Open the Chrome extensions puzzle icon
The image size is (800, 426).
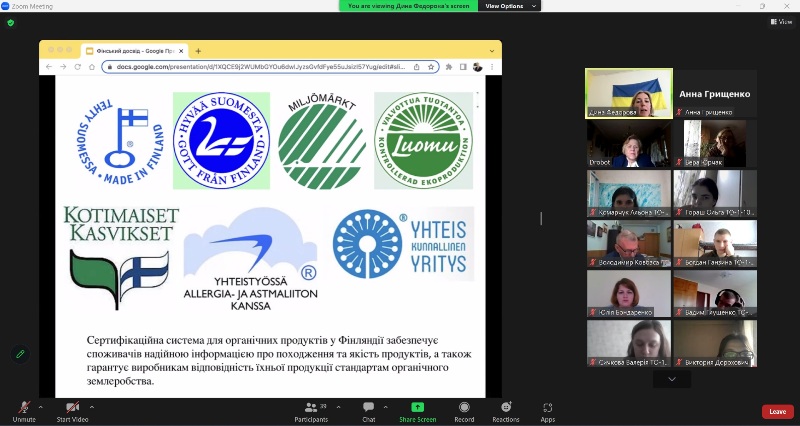(x=449, y=67)
